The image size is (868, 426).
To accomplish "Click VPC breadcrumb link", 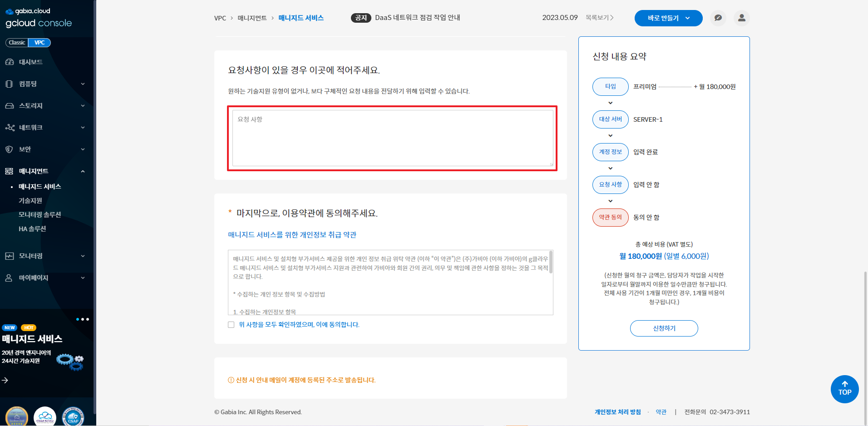I will click(x=220, y=18).
